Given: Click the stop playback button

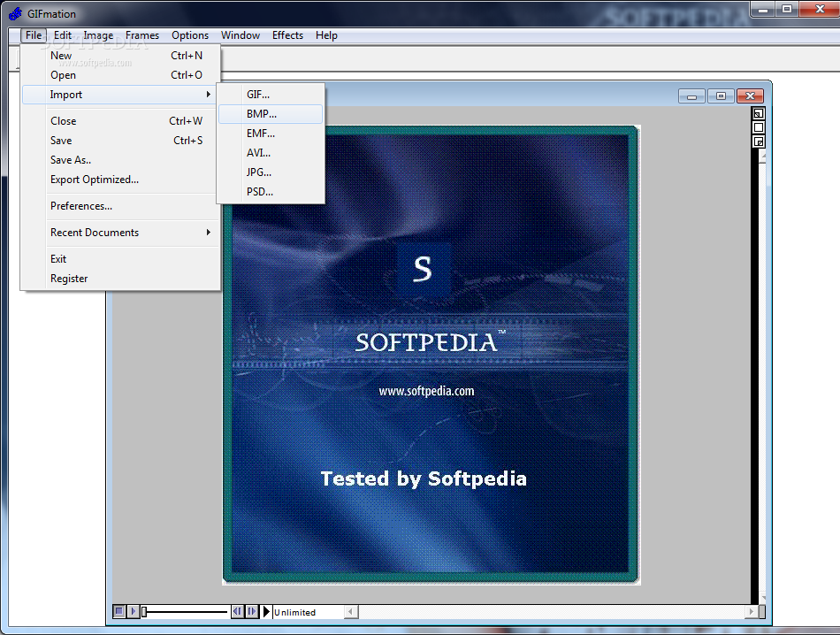Looking at the screenshot, I should pyautogui.click(x=119, y=611).
